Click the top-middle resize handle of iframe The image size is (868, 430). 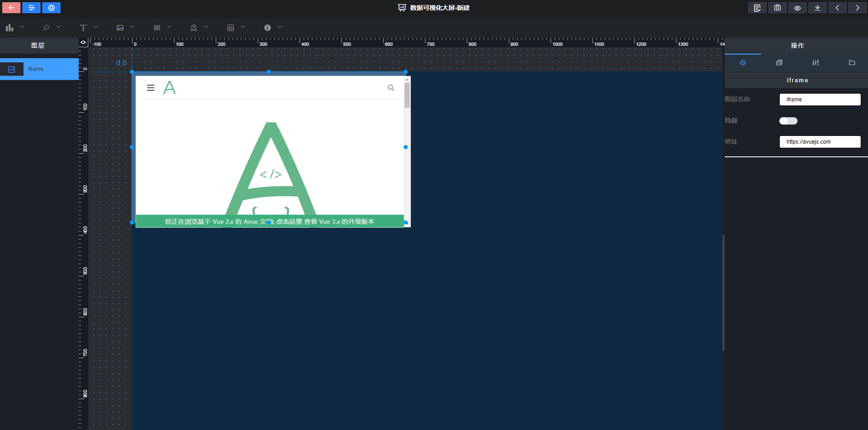click(x=269, y=72)
